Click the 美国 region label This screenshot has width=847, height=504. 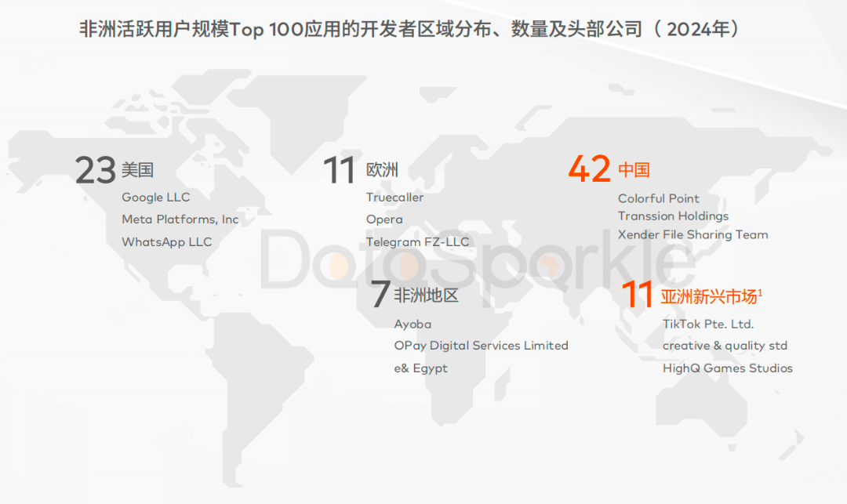pos(138,170)
